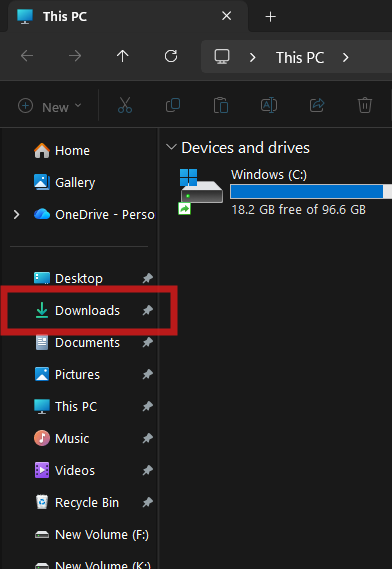Open Recycle Bin in sidebar
392x569 pixels.
tap(77, 502)
